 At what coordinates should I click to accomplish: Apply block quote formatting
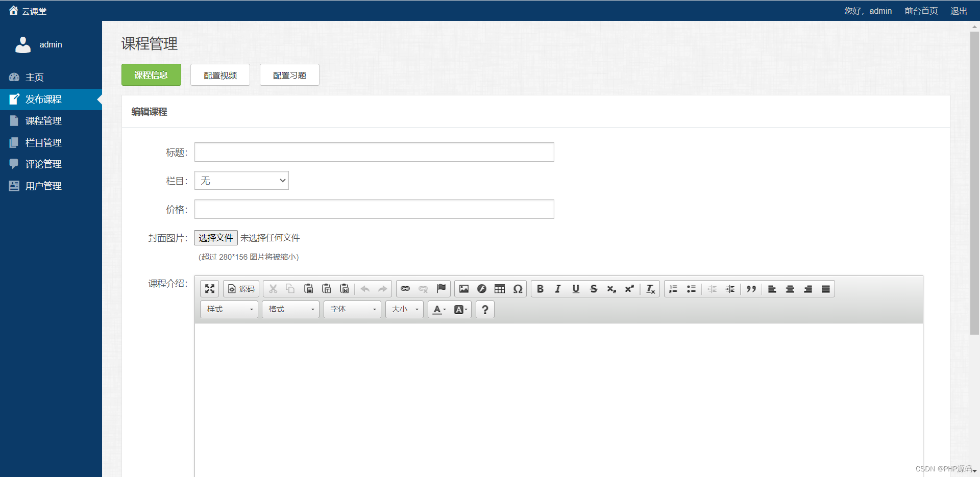pyautogui.click(x=751, y=289)
